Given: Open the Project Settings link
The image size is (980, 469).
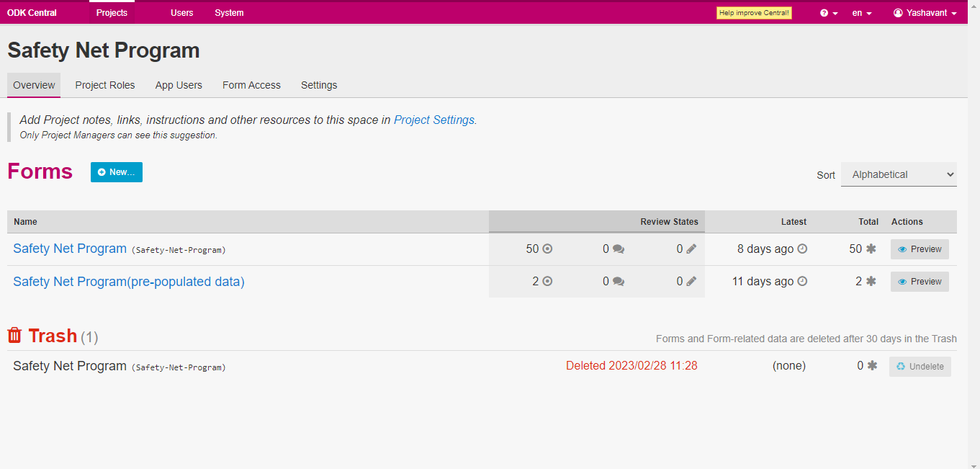Looking at the screenshot, I should point(433,120).
